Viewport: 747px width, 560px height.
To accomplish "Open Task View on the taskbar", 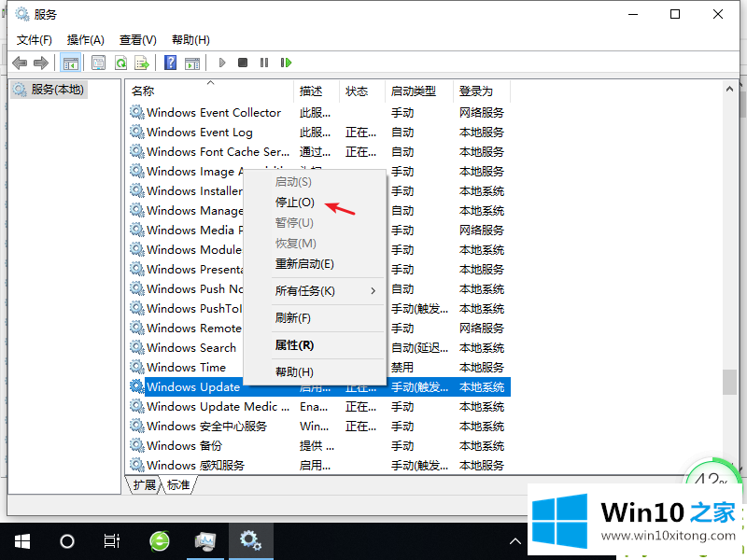I will click(112, 541).
